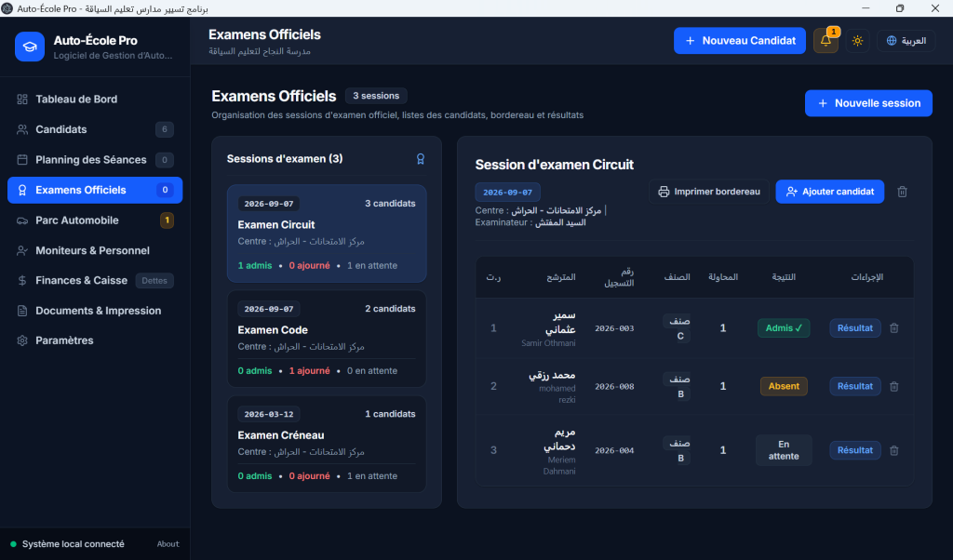The width and height of the screenshot is (953, 560).
Task: Click Imprimer bordereau button
Action: click(708, 192)
